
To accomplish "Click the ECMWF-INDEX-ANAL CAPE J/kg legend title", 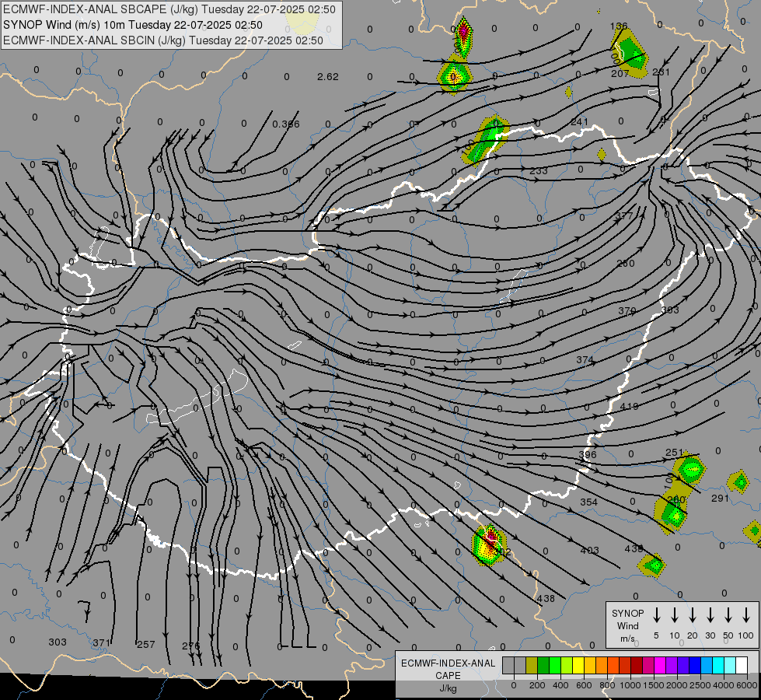I will [x=448, y=675].
